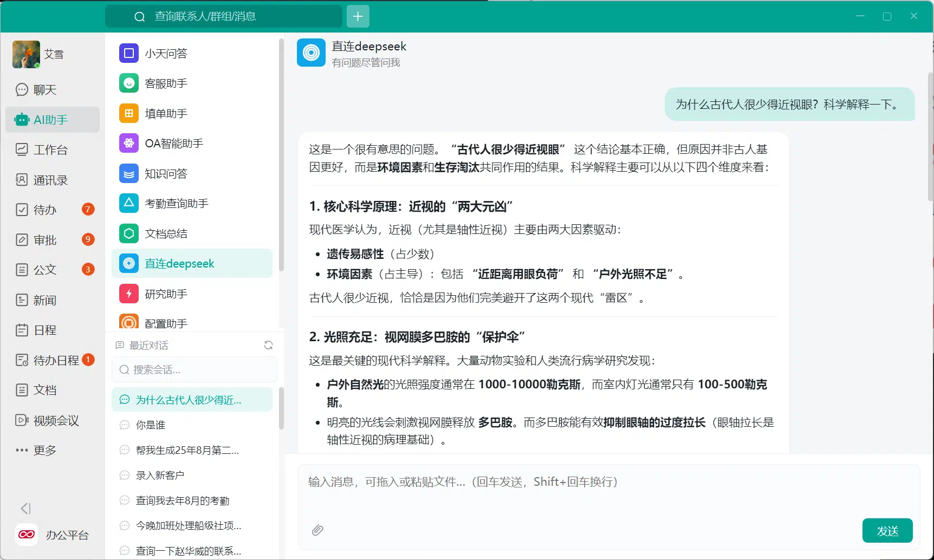This screenshot has width=934, height=560.
Task: Select the 填单助手 assistant icon
Action: click(x=129, y=113)
